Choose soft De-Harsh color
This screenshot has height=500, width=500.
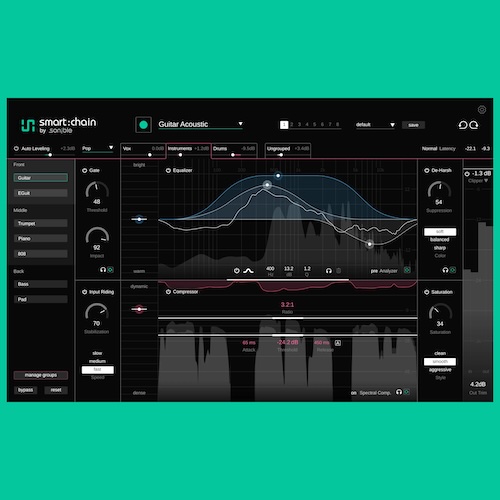tap(440, 232)
